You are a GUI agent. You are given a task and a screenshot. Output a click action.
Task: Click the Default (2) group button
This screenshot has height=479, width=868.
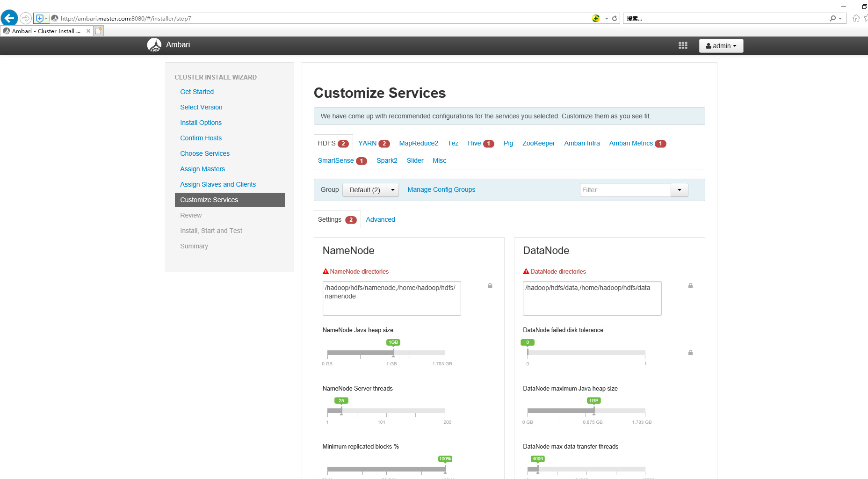point(365,190)
